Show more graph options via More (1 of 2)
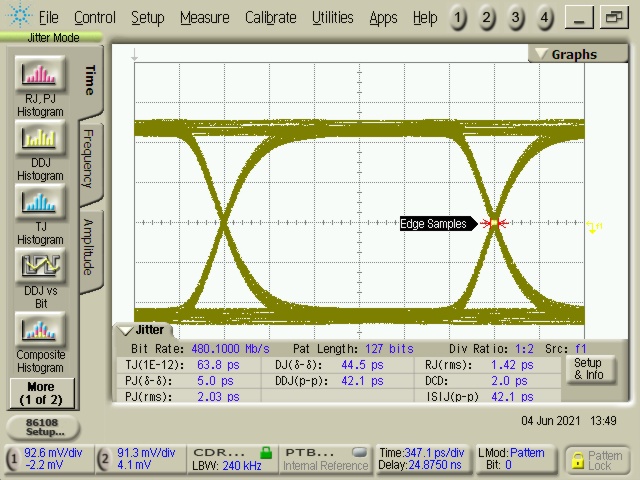 click(40, 392)
